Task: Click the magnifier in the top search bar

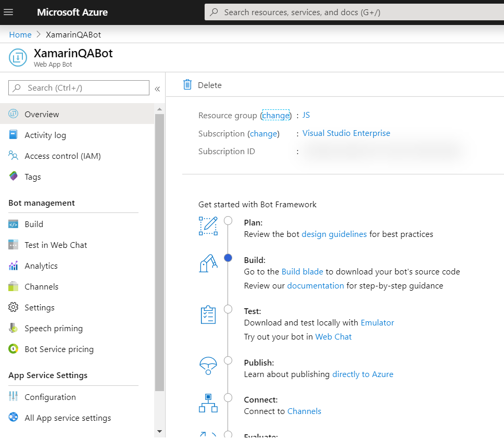Action: 214,12
